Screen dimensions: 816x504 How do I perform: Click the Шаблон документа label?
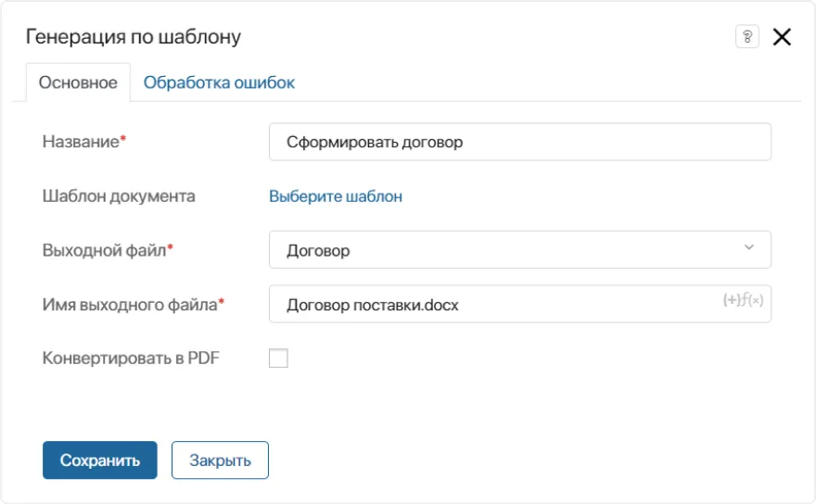(x=119, y=196)
